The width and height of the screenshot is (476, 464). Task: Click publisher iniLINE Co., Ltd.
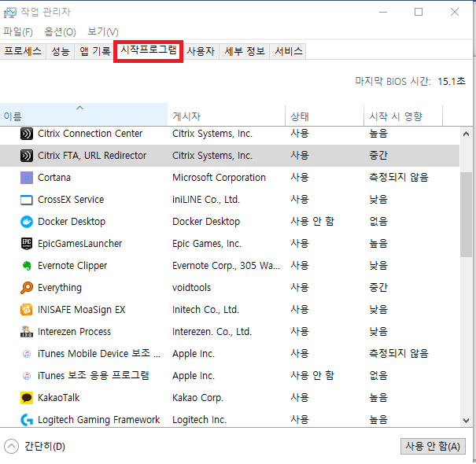click(206, 200)
